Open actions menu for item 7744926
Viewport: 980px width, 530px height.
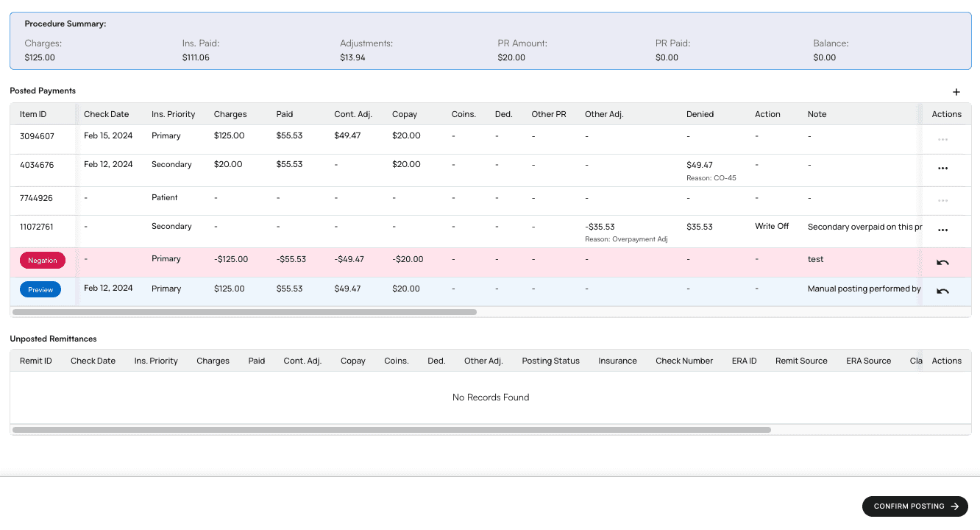942,200
